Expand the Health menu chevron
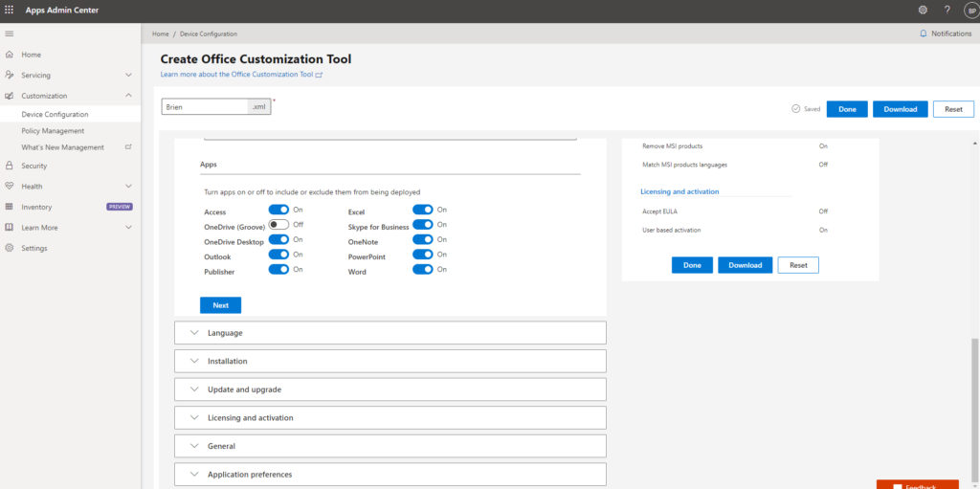 pos(129,187)
